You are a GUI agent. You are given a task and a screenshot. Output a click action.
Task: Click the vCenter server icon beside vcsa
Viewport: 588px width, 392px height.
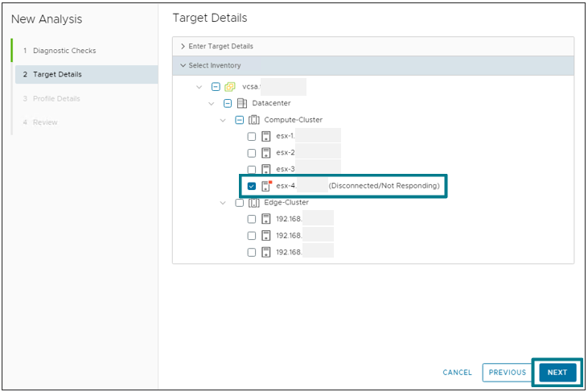(x=229, y=87)
